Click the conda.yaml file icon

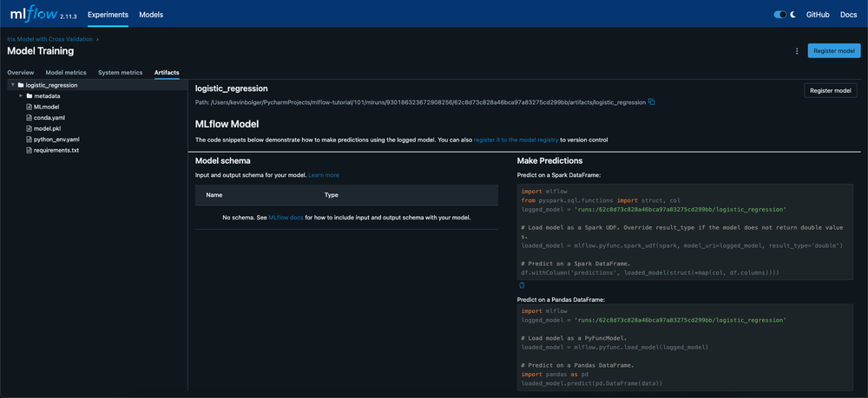pyautogui.click(x=30, y=118)
